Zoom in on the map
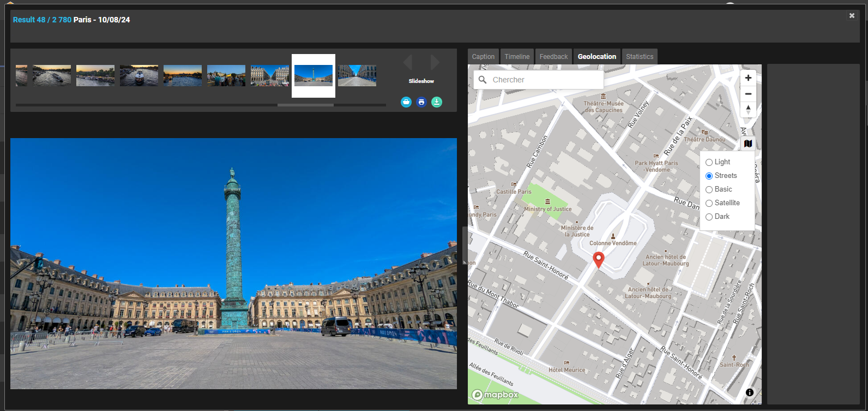Screen dimensions: 868x411 point(748,78)
